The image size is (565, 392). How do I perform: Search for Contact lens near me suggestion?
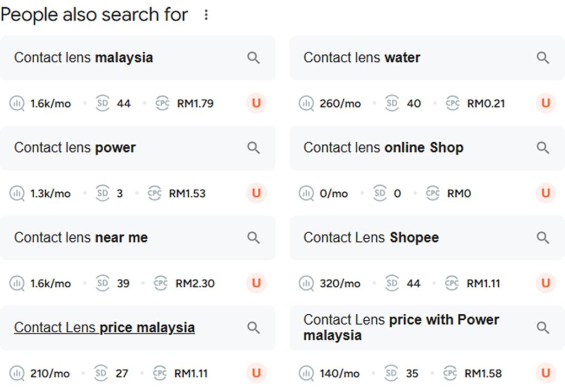pos(81,238)
